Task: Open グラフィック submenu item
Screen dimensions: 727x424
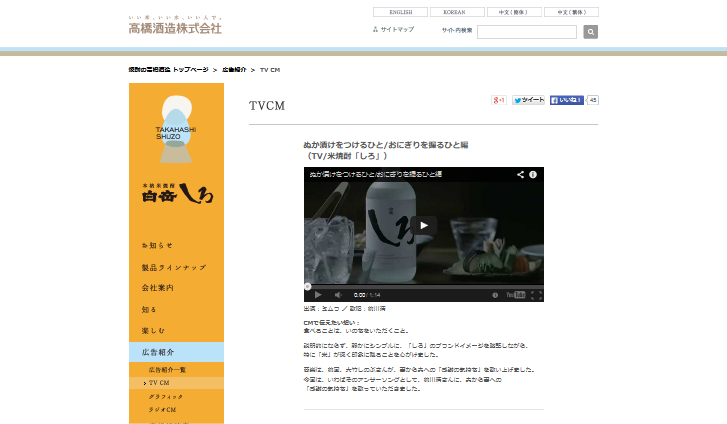Action: point(166,397)
